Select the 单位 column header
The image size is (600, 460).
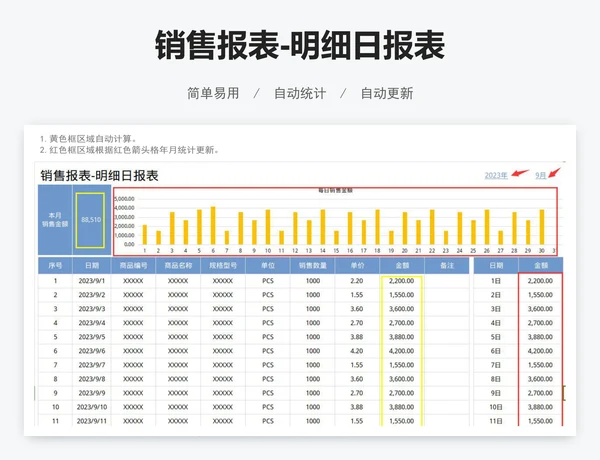(x=267, y=266)
